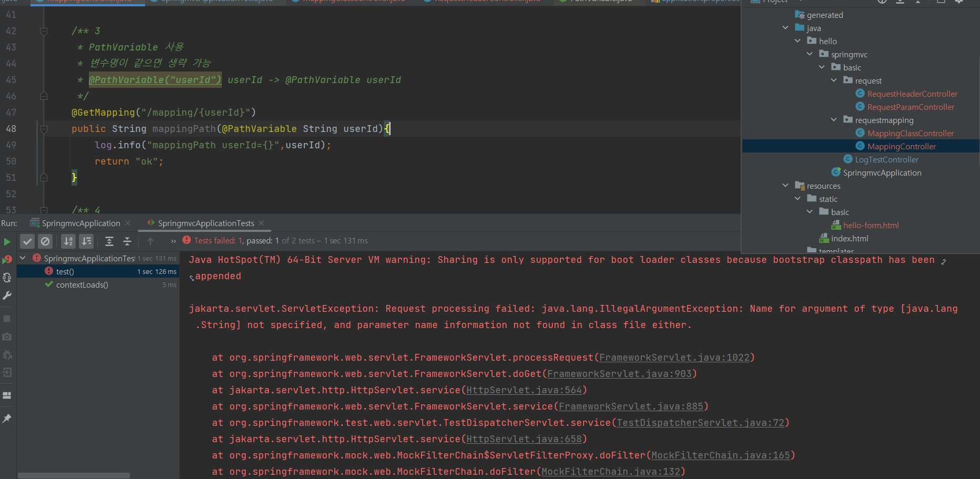This screenshot has height=479, width=980.
Task: Collapse the hello package node
Action: coord(798,41)
